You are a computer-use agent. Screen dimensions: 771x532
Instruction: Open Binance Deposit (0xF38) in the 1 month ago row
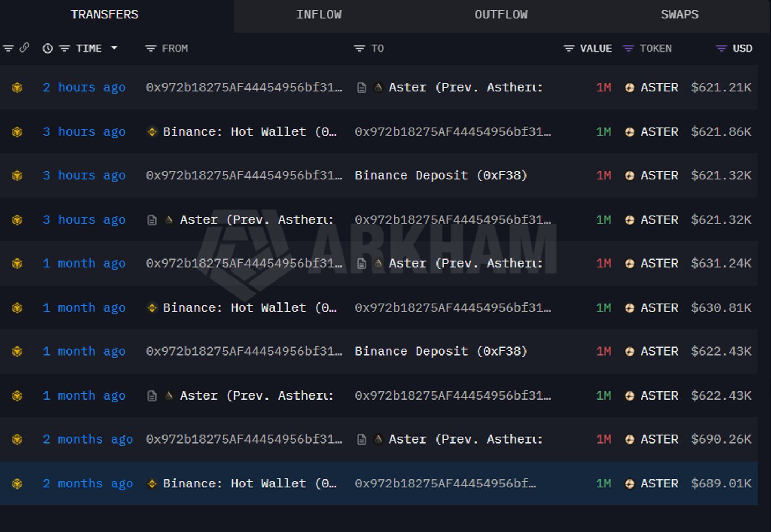[441, 351]
